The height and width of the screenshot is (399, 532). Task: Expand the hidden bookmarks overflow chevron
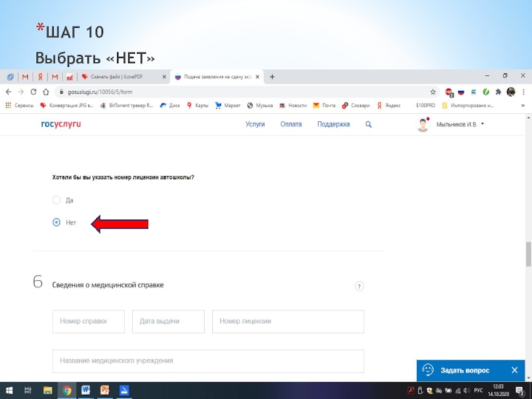522,105
